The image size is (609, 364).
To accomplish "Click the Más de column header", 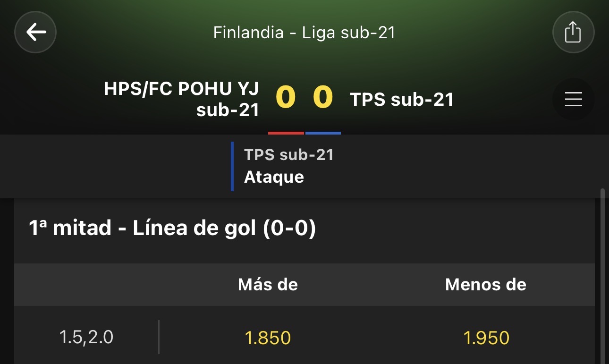I will (268, 284).
